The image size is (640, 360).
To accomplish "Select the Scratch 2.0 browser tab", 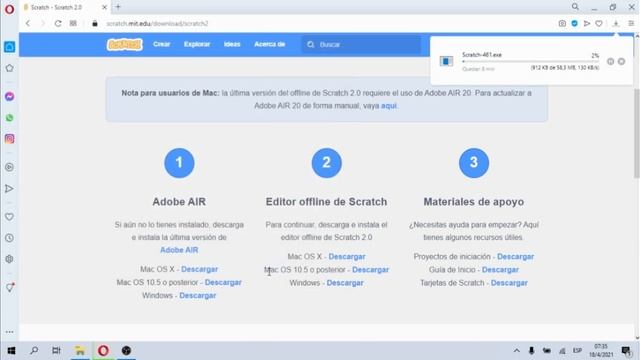I will point(65,7).
